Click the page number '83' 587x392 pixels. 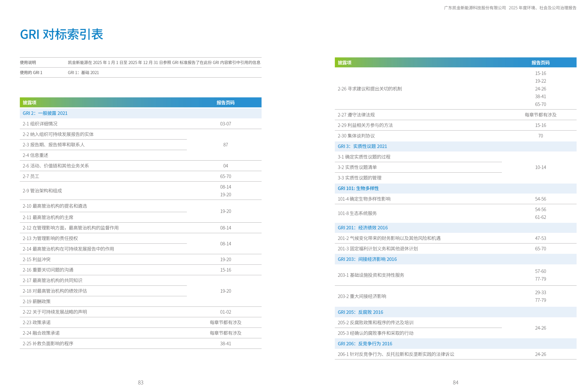(141, 382)
